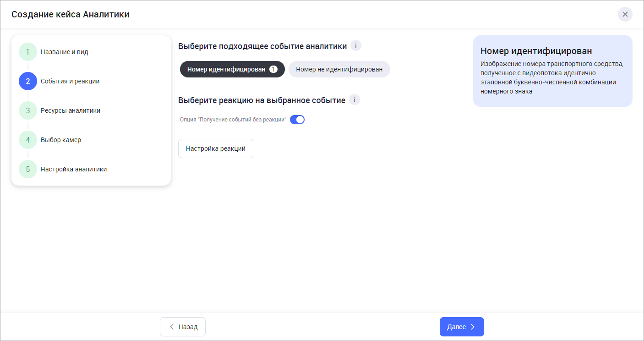Click info icon next to event selection heading
Screen dimensions: 644x341
[356, 45]
